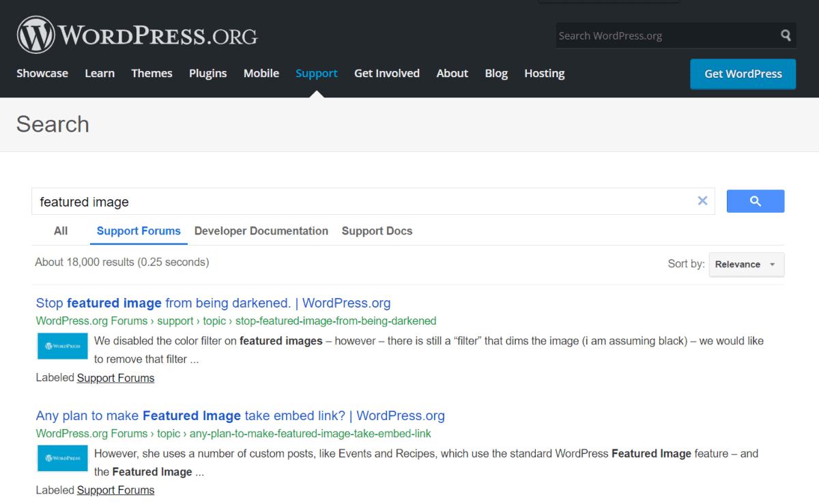Switch to the All results tab

pos(61,231)
